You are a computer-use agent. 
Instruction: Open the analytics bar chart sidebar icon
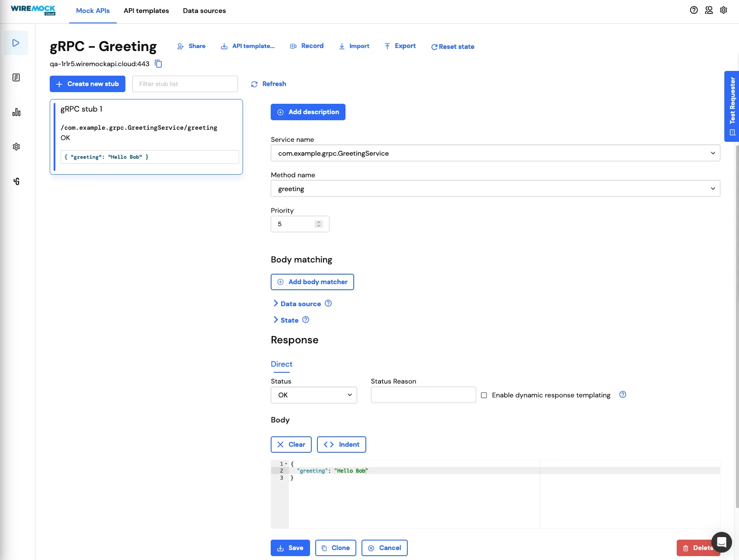(16, 112)
